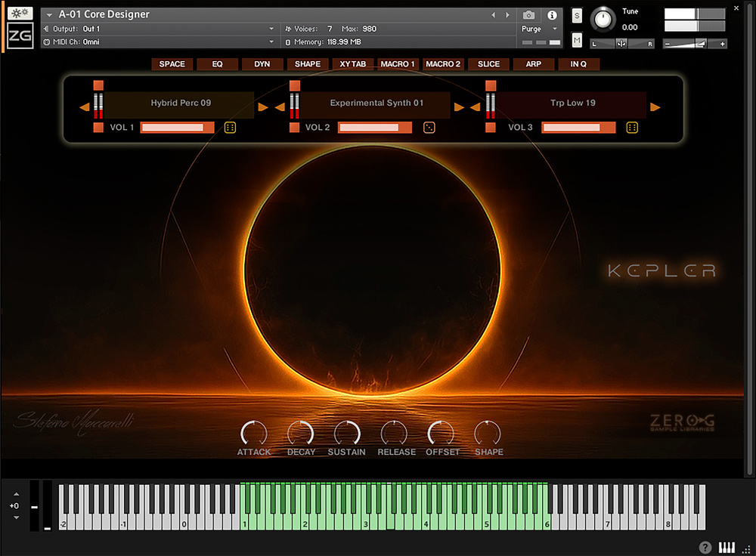Click the dice icon next to VOL 2
Screen dimensions: 756x556
tap(429, 128)
